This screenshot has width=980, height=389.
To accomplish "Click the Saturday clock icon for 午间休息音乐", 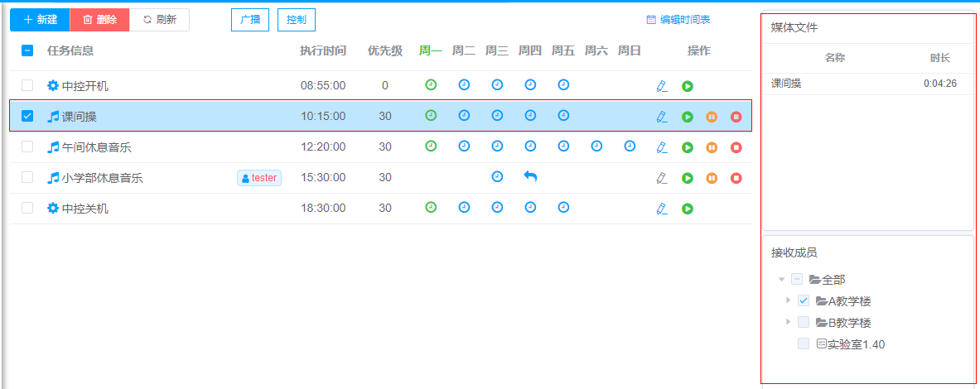I will coord(596,146).
